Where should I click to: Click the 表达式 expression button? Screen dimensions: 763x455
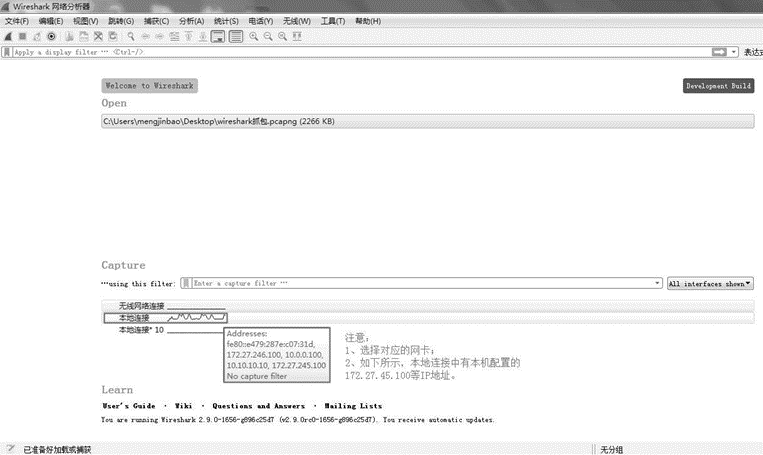753,52
